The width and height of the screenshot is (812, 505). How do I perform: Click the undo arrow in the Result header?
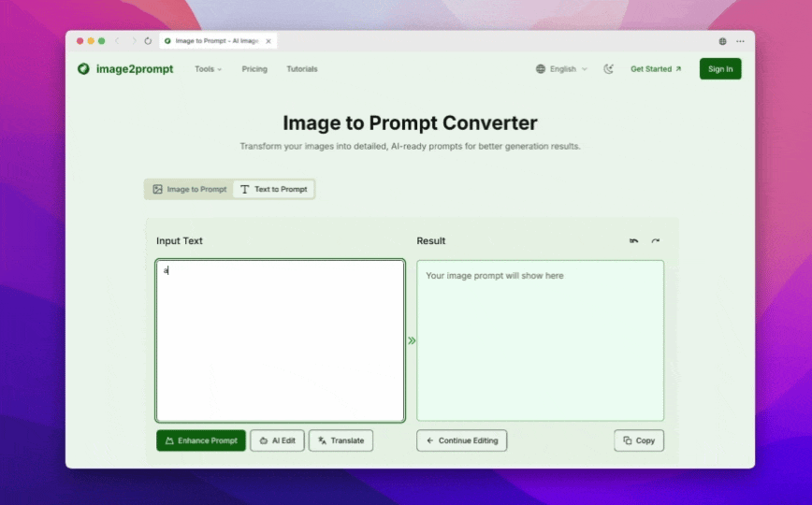[x=634, y=241]
